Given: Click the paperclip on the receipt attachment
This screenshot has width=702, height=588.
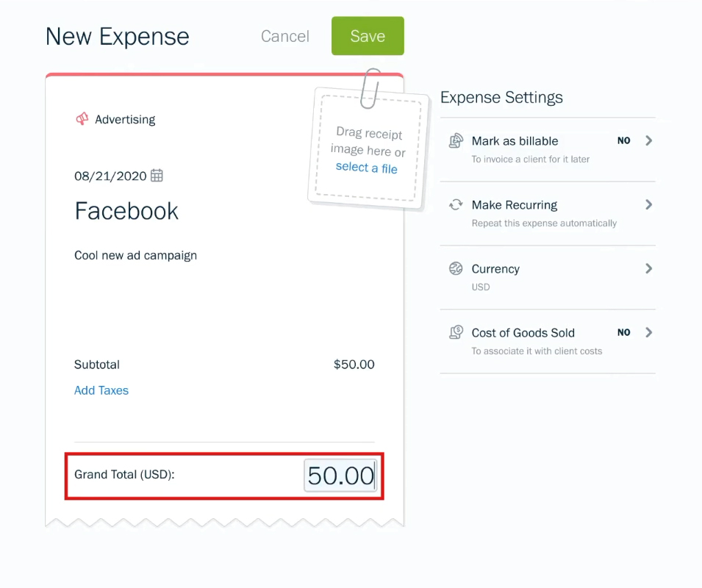Looking at the screenshot, I should click(x=370, y=89).
